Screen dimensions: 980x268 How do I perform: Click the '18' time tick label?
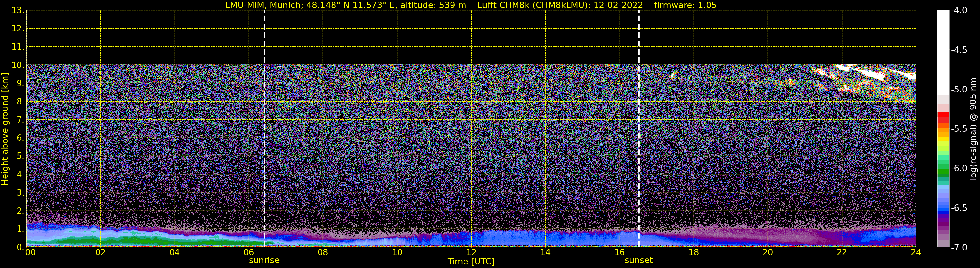coord(694,252)
